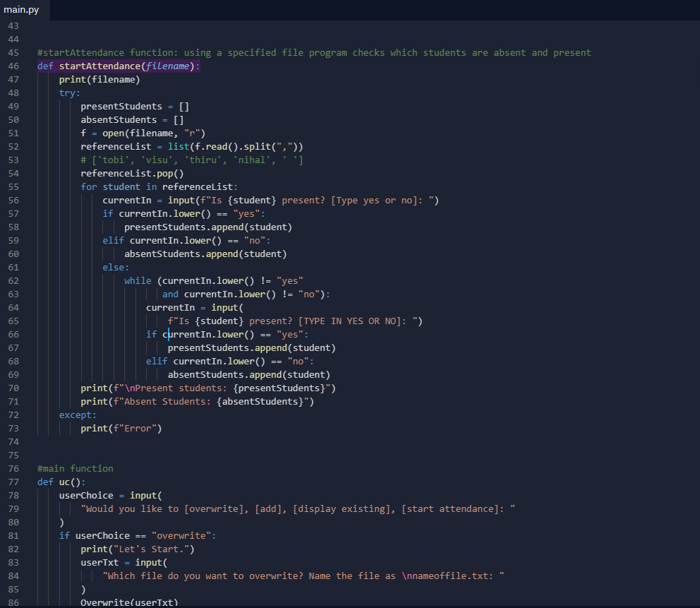
Task: Click 'elif currentIn.lower() == "no":' on line 68
Action: pyautogui.click(x=230, y=361)
